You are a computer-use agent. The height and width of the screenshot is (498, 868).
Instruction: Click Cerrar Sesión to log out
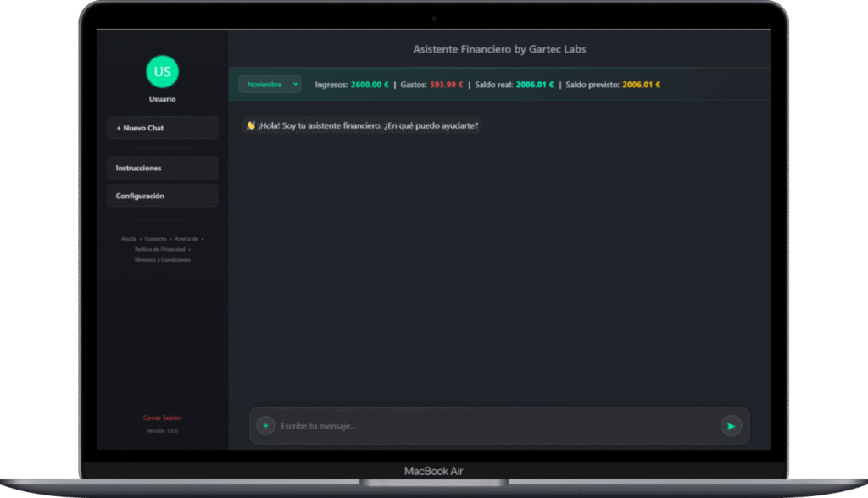[x=162, y=418]
